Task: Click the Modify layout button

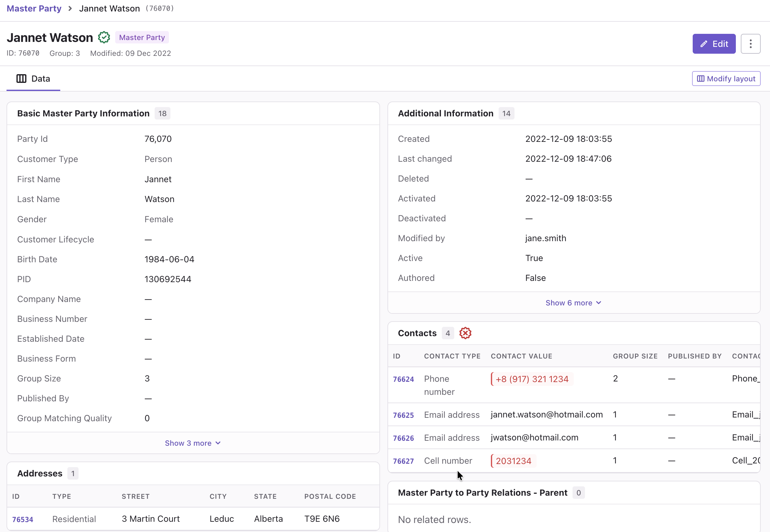Action: coord(726,79)
